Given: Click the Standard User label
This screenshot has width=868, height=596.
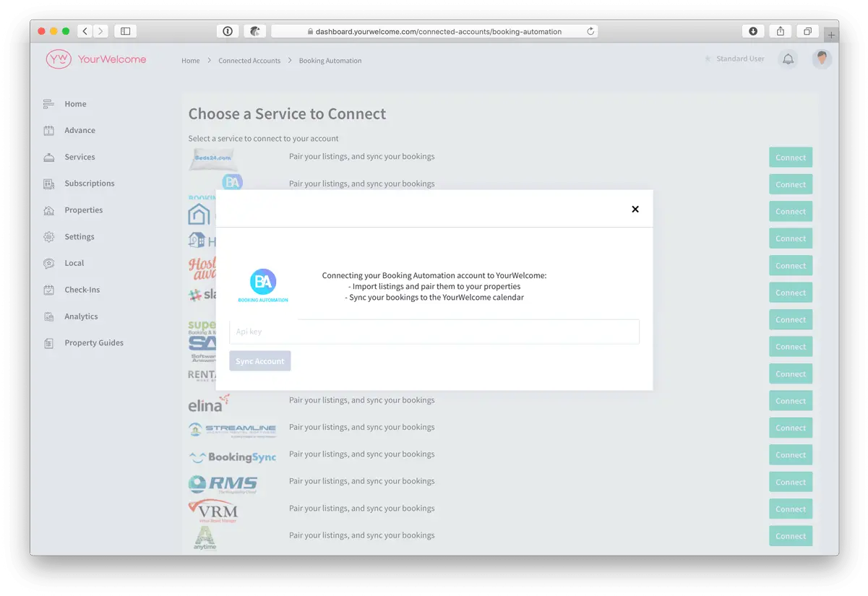Looking at the screenshot, I should 740,59.
